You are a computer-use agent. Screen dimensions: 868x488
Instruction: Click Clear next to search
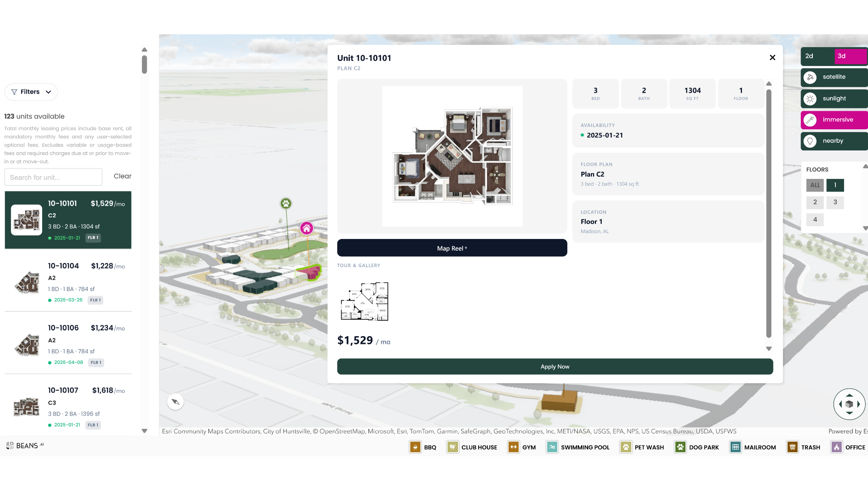pos(123,176)
